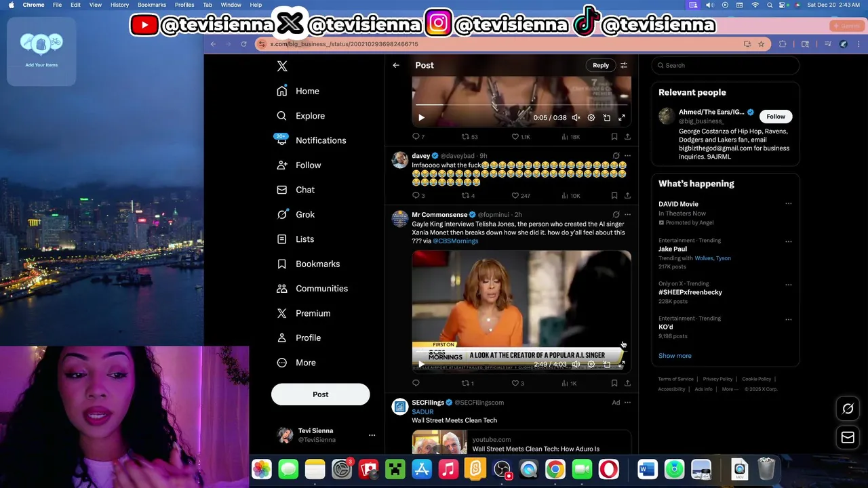The image size is (868, 488).
Task: Seek on the top video progress bar
Action: click(x=521, y=105)
